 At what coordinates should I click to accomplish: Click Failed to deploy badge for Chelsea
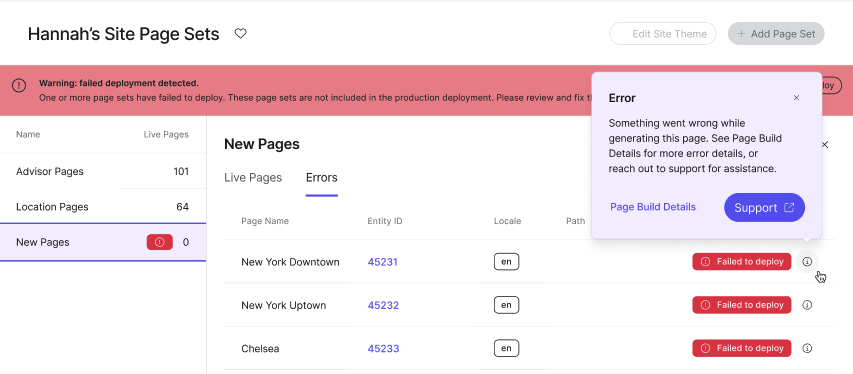(741, 348)
